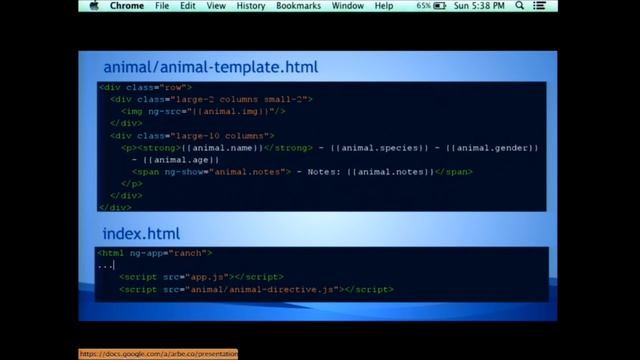The image size is (640, 360).
Task: Open Spotlight search magnifier icon
Action: pyautogui.click(x=519, y=6)
